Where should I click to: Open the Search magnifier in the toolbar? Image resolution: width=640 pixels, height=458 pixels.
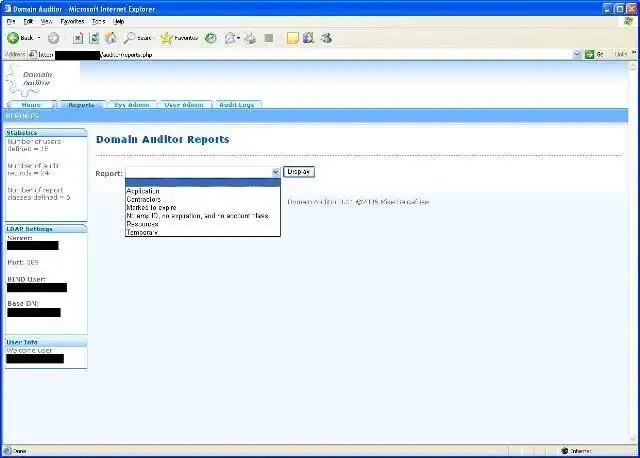(138, 38)
